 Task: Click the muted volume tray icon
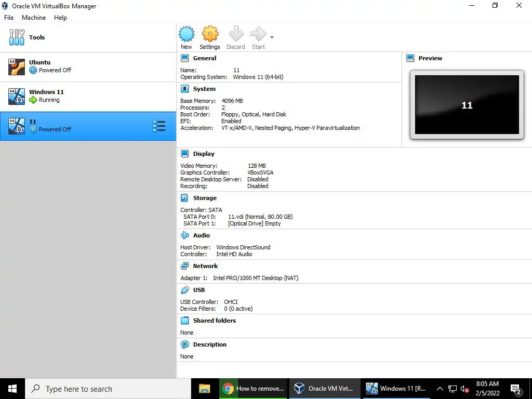[464, 389]
